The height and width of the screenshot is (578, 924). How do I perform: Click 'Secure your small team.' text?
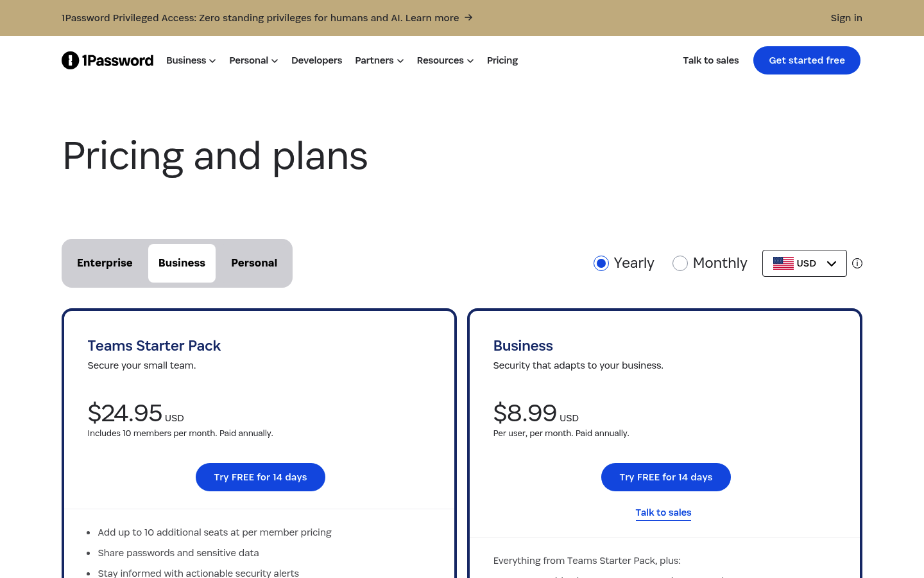[x=142, y=365]
